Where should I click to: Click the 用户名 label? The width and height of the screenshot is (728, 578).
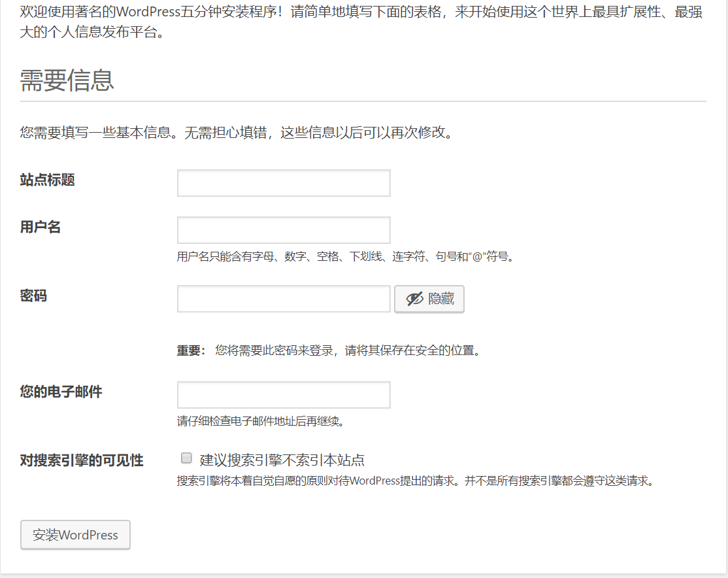click(x=41, y=227)
